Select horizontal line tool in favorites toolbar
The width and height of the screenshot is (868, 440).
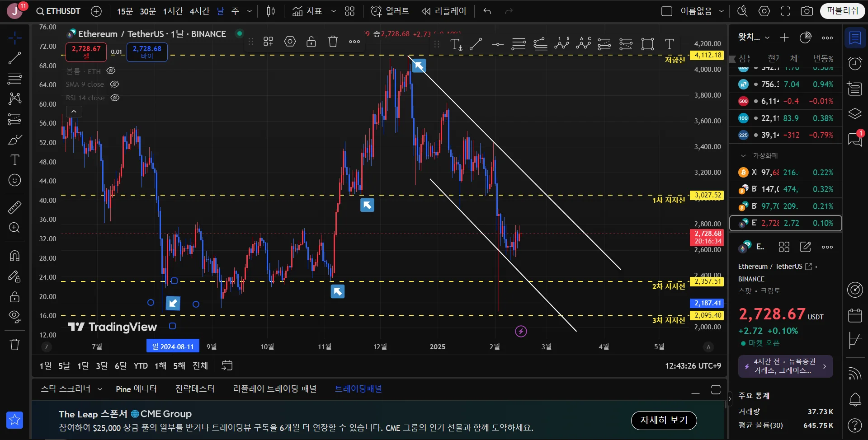497,44
